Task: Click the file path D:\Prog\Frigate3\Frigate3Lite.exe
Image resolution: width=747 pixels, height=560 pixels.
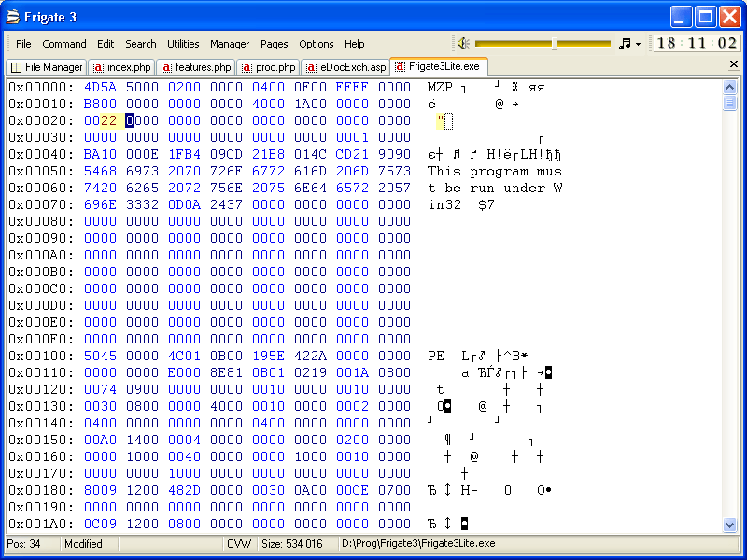Action: [418, 544]
